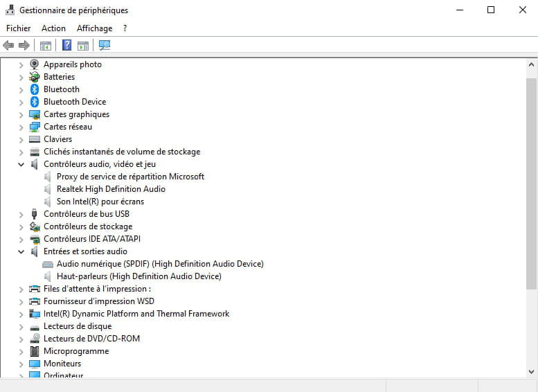538x392 pixels.
Task: Click the Microprogramme chip icon
Action: click(35, 351)
